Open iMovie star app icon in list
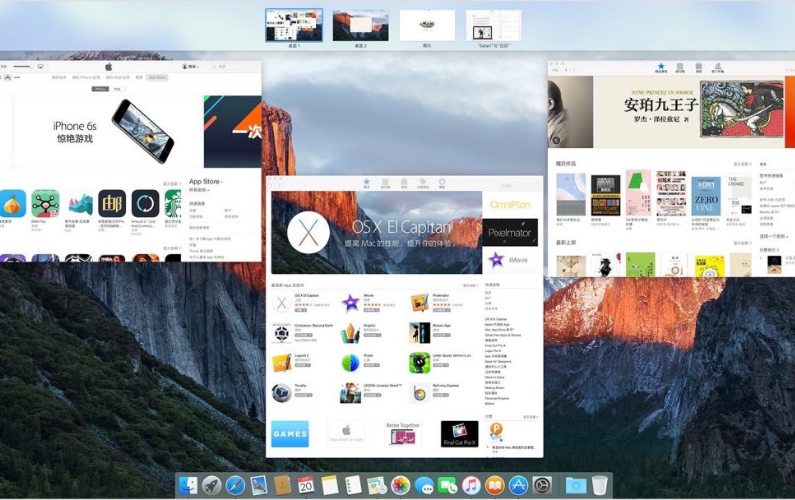This screenshot has width=795, height=500. click(x=350, y=303)
